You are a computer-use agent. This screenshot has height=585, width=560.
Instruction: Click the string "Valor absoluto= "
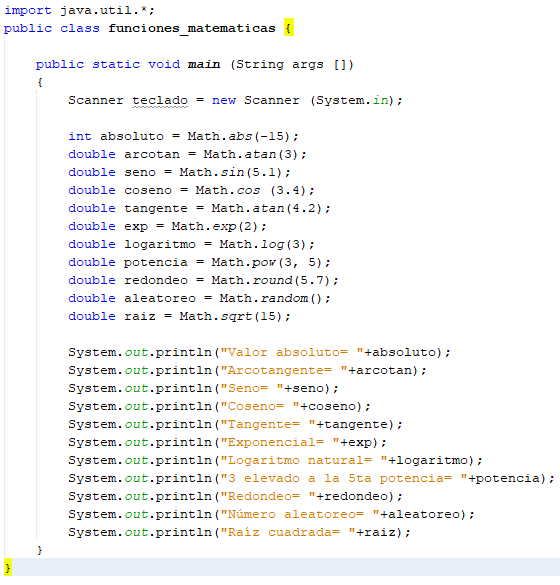coord(292,352)
